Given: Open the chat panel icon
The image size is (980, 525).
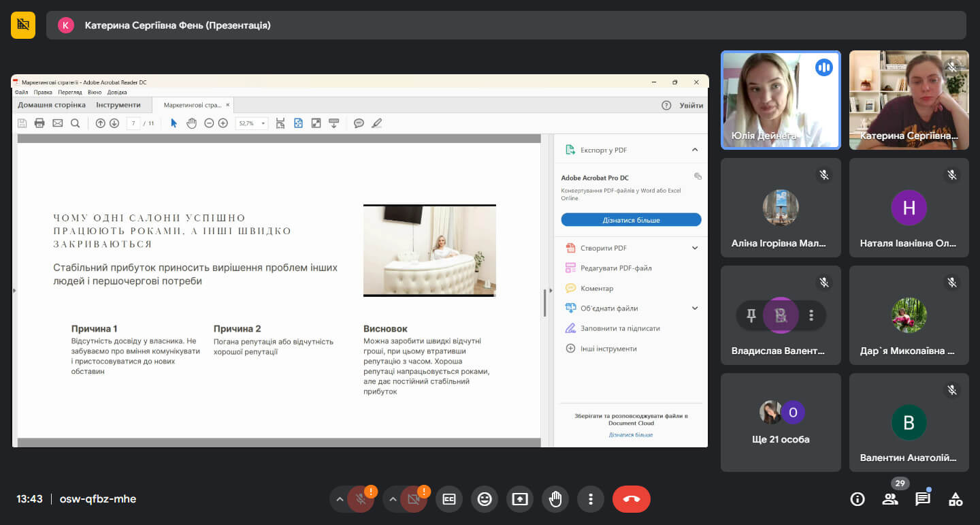Looking at the screenshot, I should 923,499.
